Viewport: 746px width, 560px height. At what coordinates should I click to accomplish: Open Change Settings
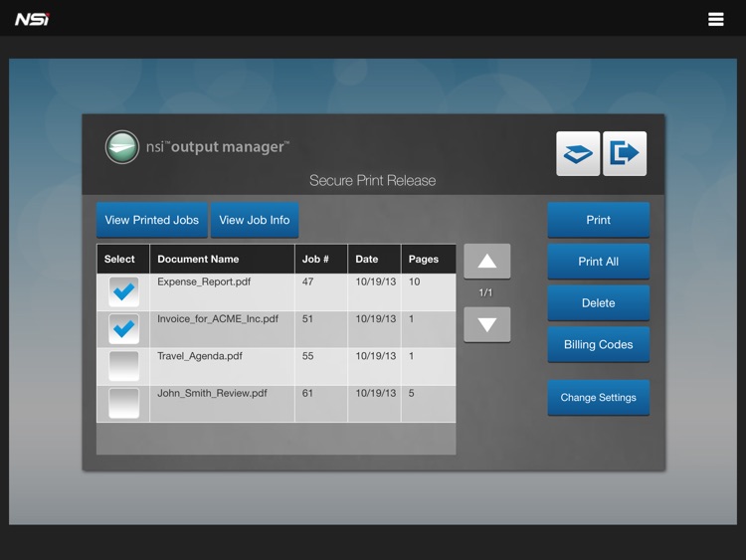pyautogui.click(x=598, y=397)
